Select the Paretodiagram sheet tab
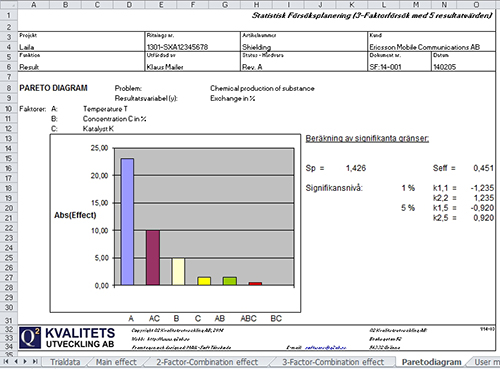The image size is (500, 369). click(x=431, y=362)
